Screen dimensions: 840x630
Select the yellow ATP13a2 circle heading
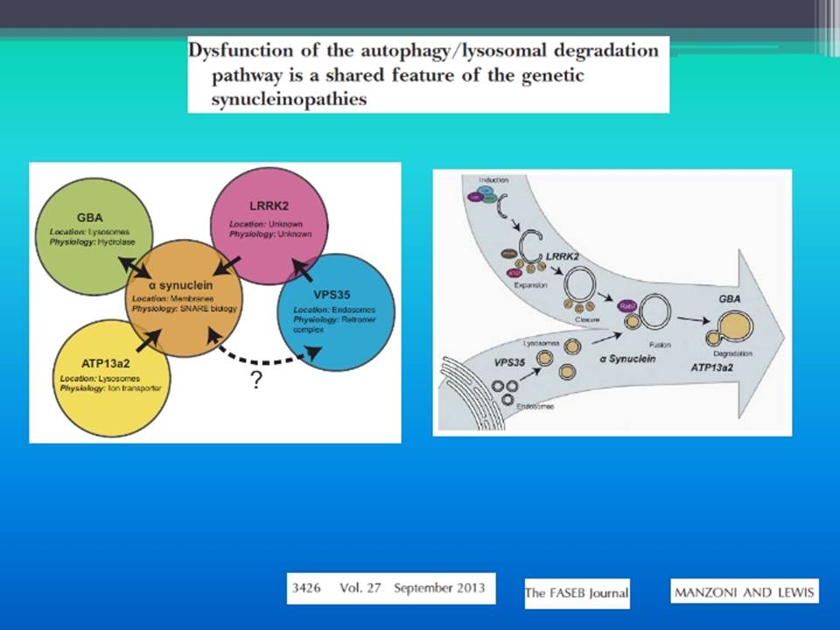click(106, 364)
